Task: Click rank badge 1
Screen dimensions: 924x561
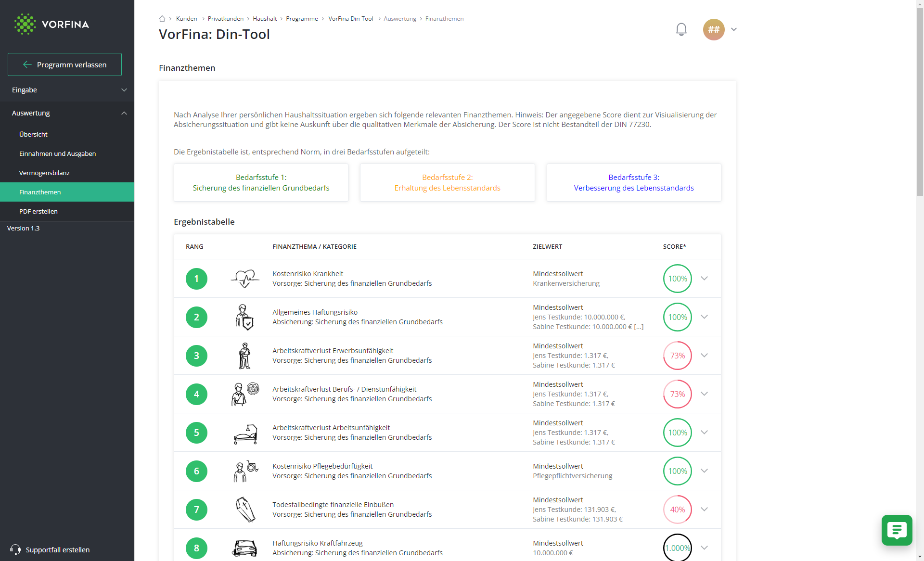Action: (196, 279)
